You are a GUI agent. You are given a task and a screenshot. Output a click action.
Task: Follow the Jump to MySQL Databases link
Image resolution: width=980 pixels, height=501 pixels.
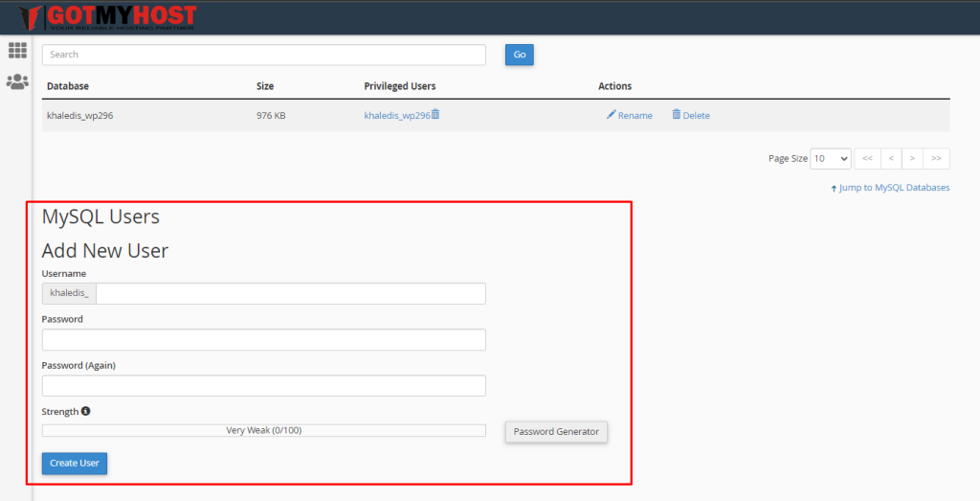click(894, 188)
